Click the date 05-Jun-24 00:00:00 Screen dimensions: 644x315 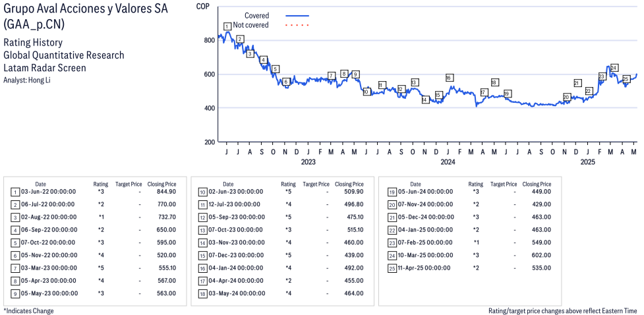[425, 191]
